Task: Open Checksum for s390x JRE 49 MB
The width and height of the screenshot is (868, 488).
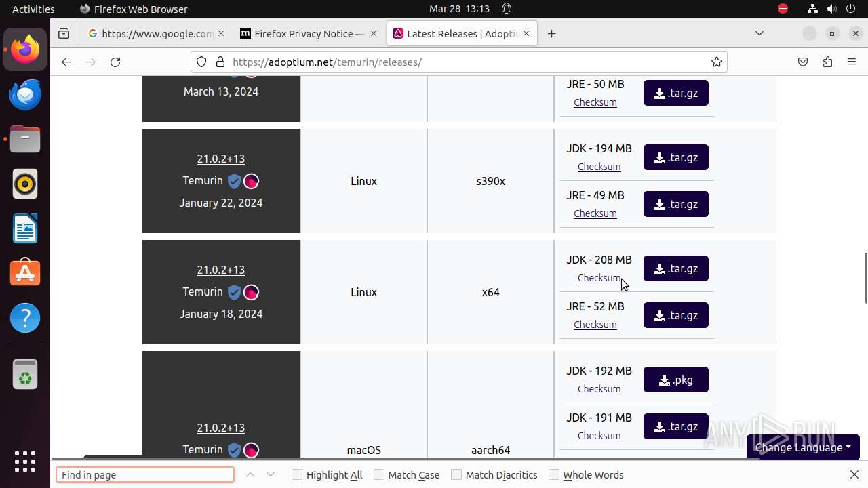Action: 595,213
